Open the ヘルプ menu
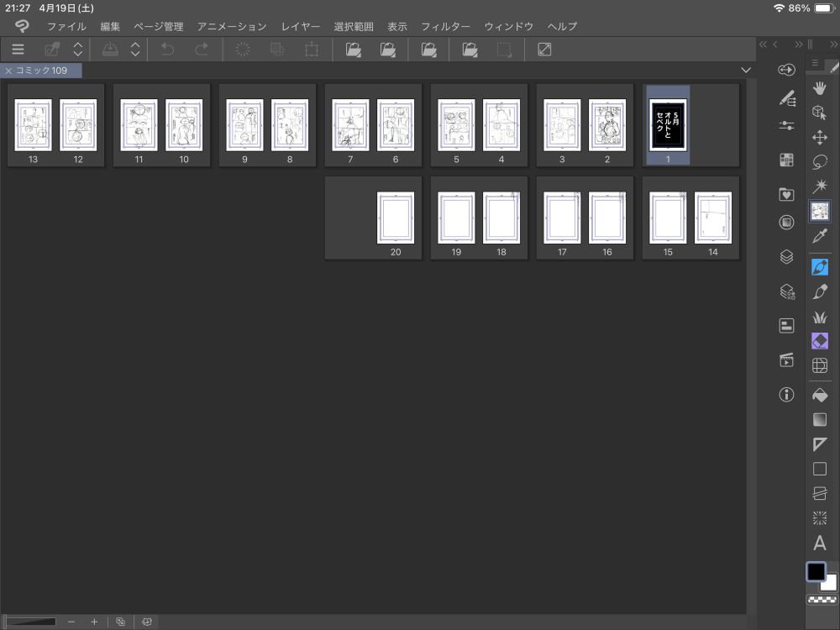 coord(562,26)
